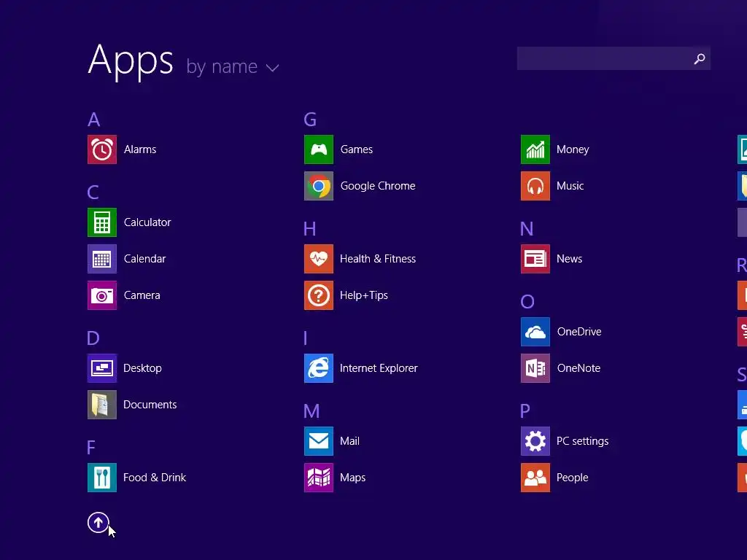The image size is (747, 560).
Task: Click inside the apps search box
Action: tap(614, 58)
